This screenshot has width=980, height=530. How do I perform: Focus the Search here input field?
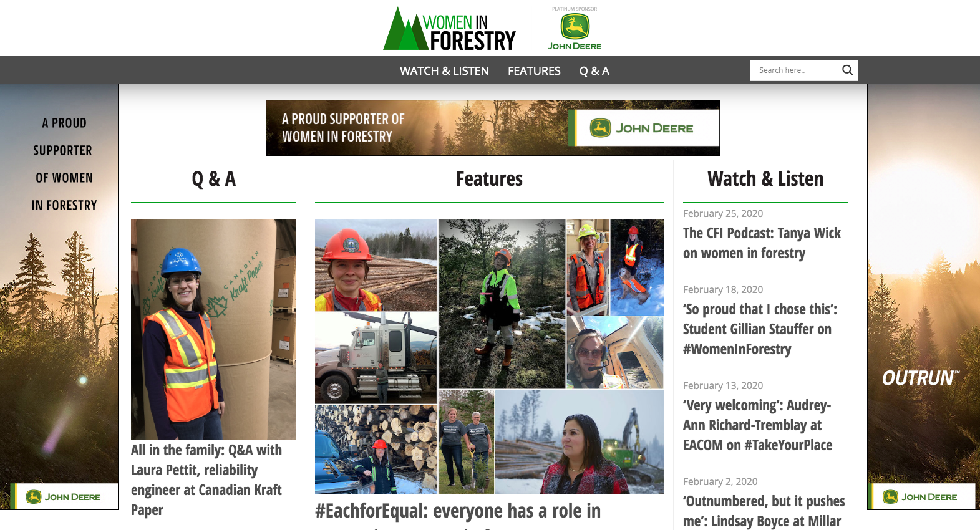[795, 70]
